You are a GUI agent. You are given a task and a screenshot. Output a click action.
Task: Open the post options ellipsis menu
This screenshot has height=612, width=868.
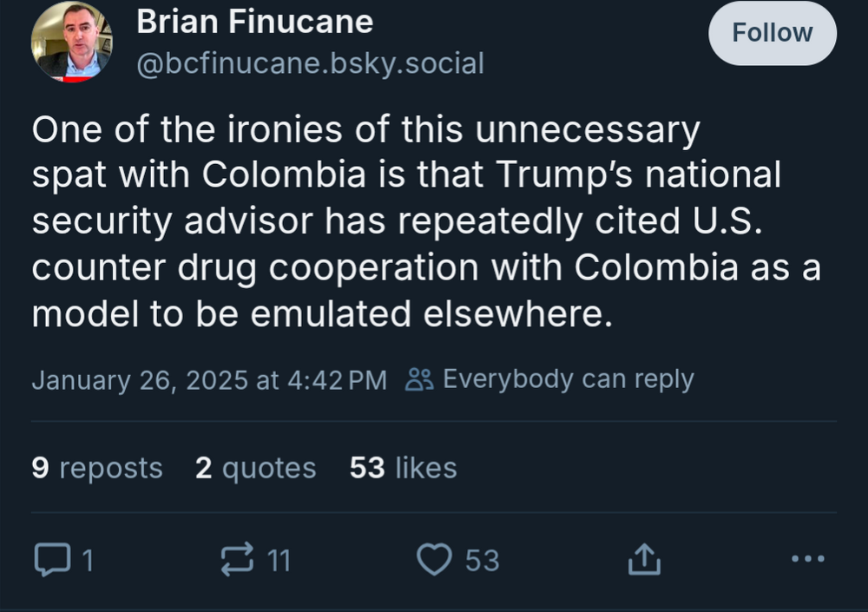click(809, 560)
